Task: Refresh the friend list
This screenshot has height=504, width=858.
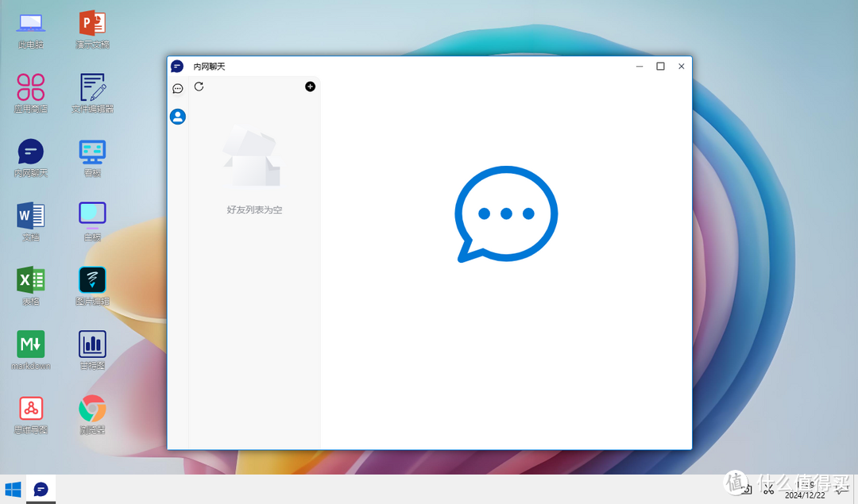Action: (x=199, y=87)
